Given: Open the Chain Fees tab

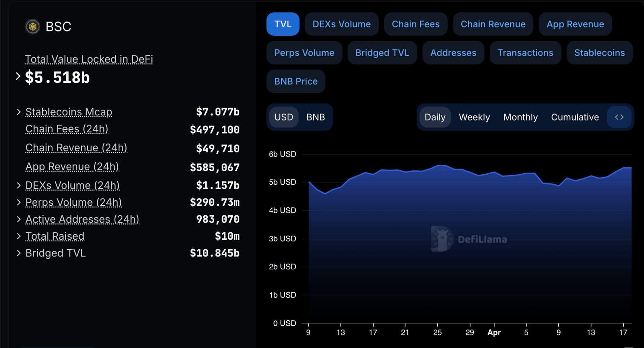Looking at the screenshot, I should click(415, 24).
